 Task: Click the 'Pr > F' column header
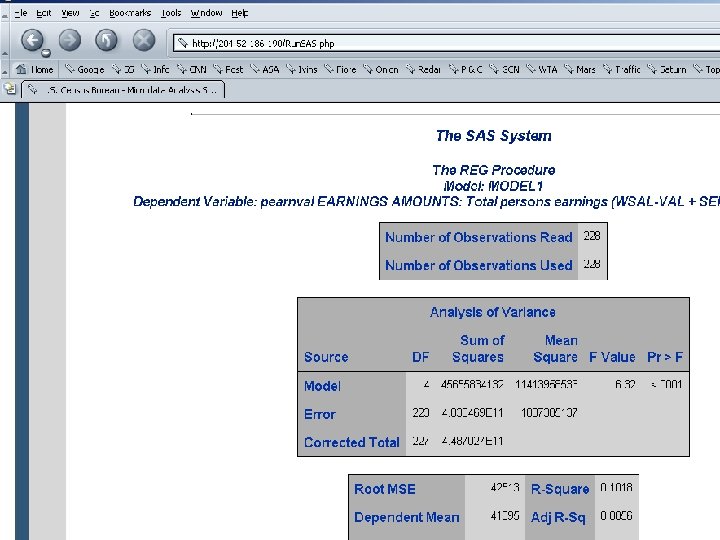pos(665,357)
